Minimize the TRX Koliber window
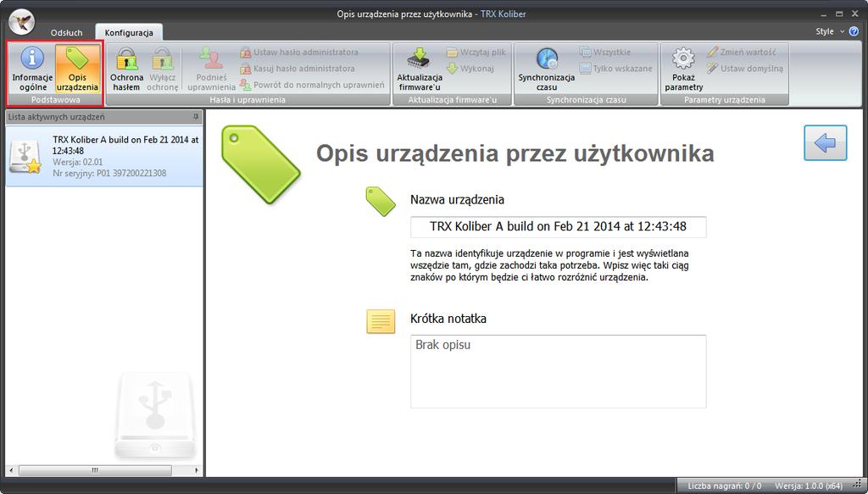Viewport: 868px width, 494px height. tap(826, 14)
